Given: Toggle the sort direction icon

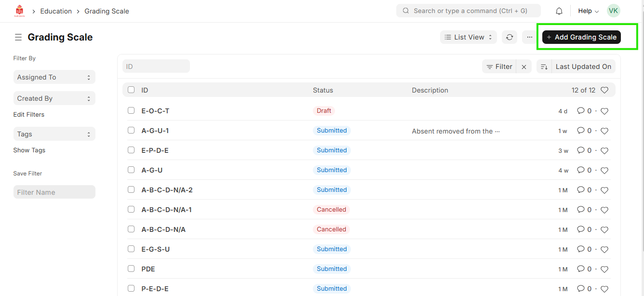Looking at the screenshot, I should point(544,67).
